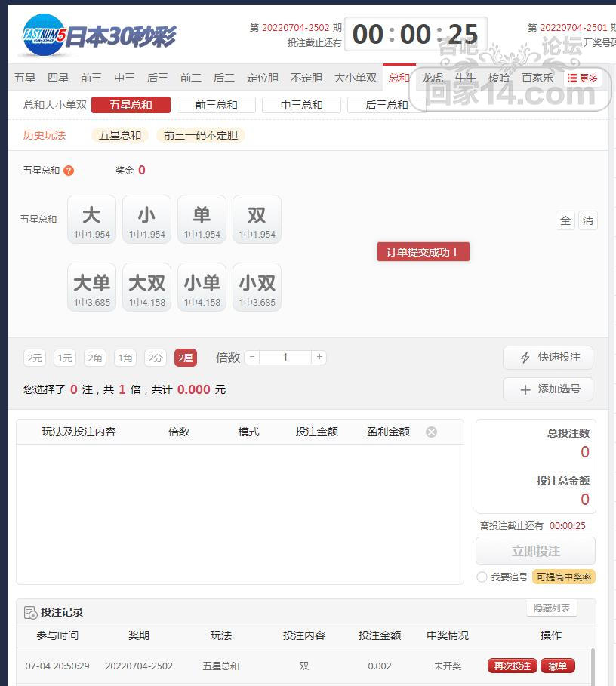The image size is (616, 686).
Task: Clear selections with 清 button
Action: coord(588,220)
